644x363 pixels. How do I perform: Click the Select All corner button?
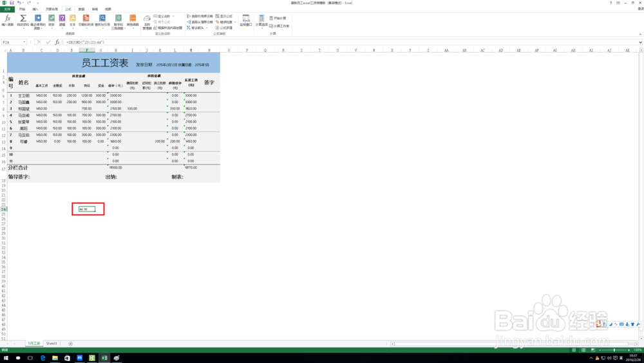click(x=5, y=50)
